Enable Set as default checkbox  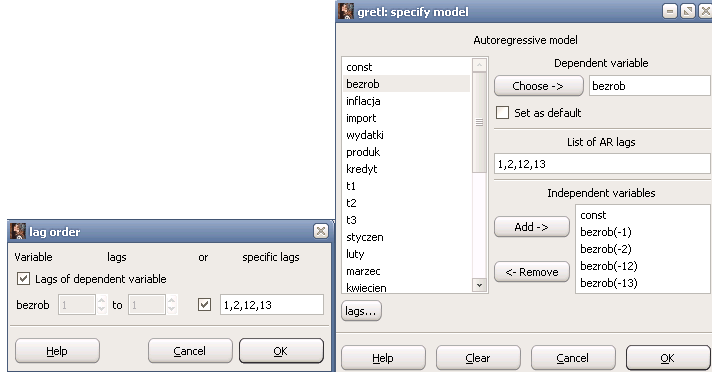[502, 113]
